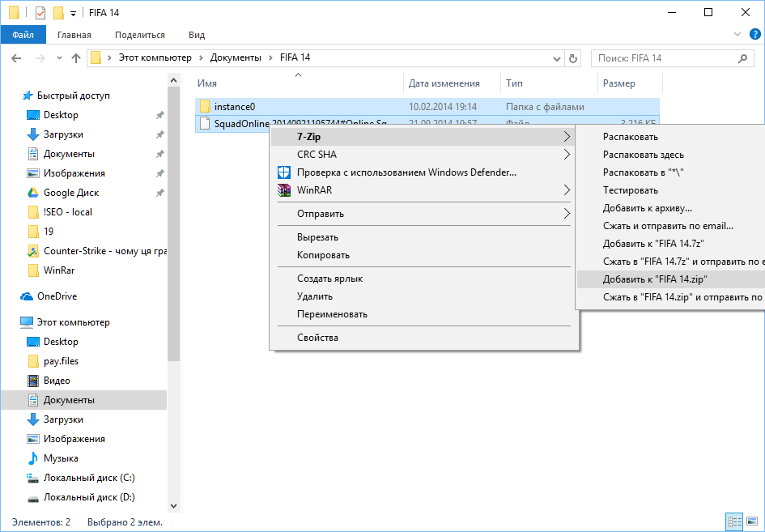This screenshot has width=765, height=532.
Task: Toggle the pin beside Google Диск
Action: (x=159, y=194)
